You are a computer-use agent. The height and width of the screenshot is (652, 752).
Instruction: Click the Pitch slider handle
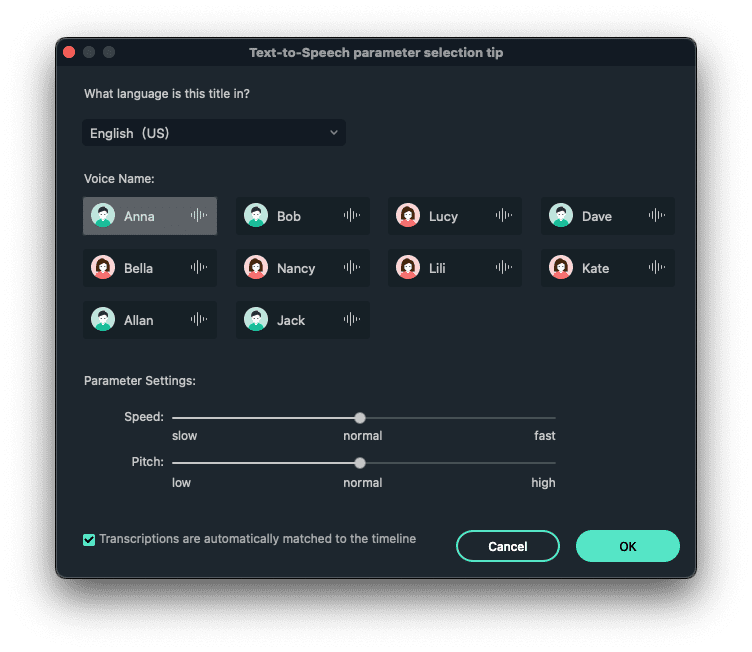pyautogui.click(x=360, y=463)
